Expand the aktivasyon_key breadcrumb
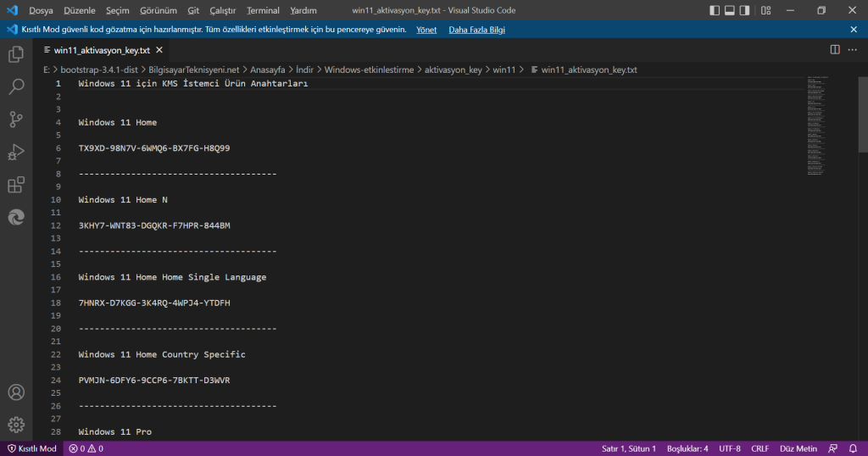 [x=453, y=70]
